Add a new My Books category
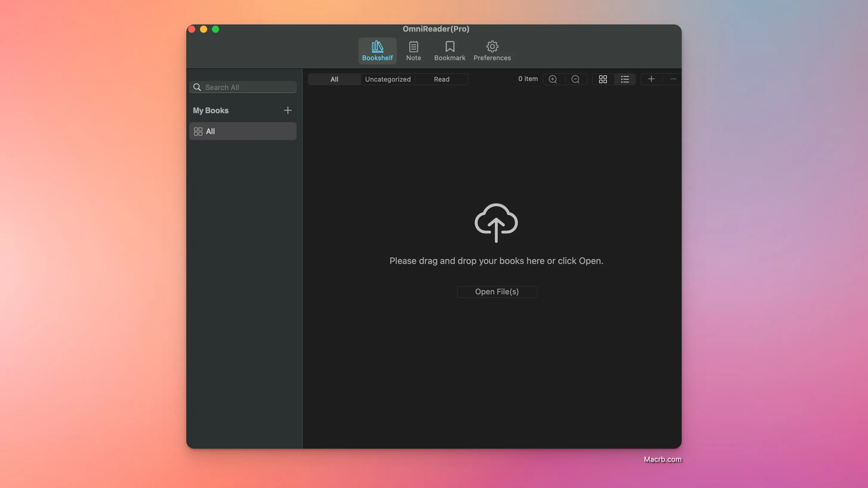This screenshot has height=488, width=868. [x=288, y=110]
